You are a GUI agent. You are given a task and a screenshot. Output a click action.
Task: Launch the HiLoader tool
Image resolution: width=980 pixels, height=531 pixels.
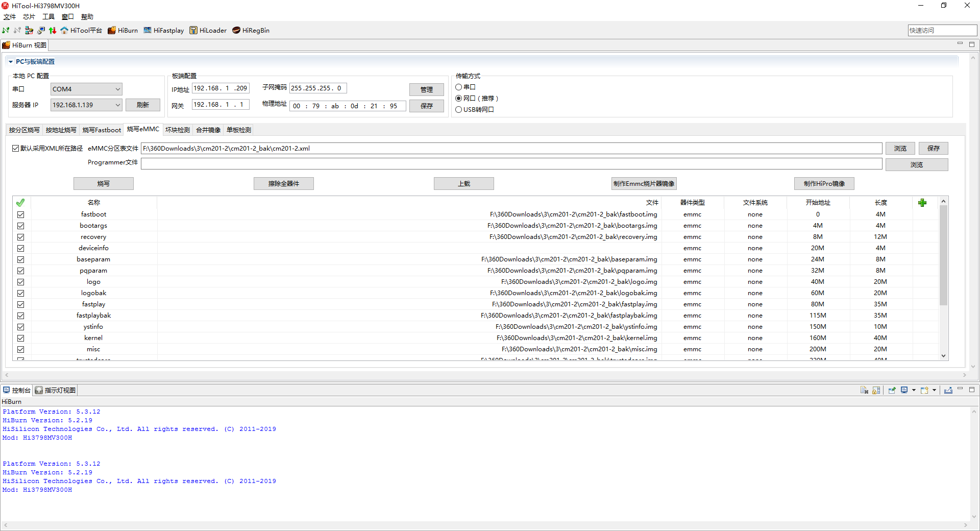click(x=208, y=31)
